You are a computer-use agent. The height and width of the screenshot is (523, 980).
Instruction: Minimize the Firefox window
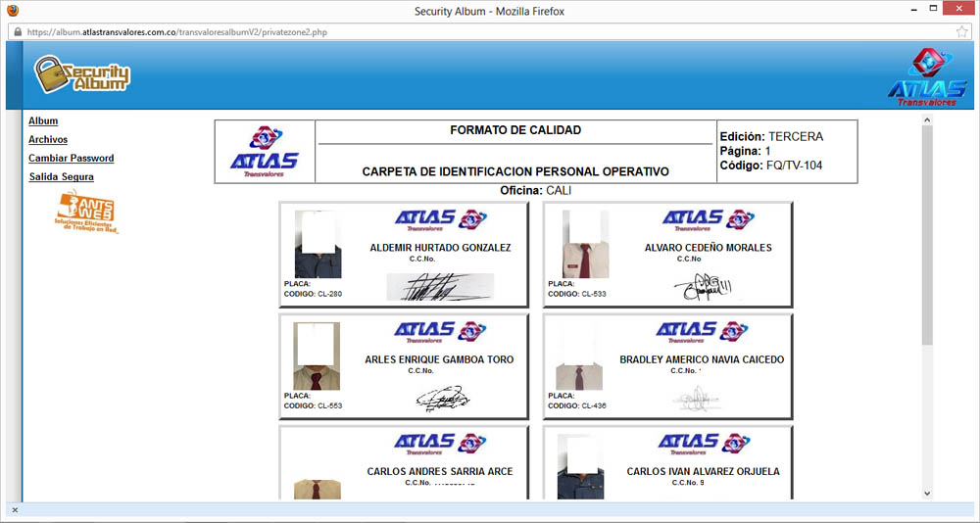914,10
